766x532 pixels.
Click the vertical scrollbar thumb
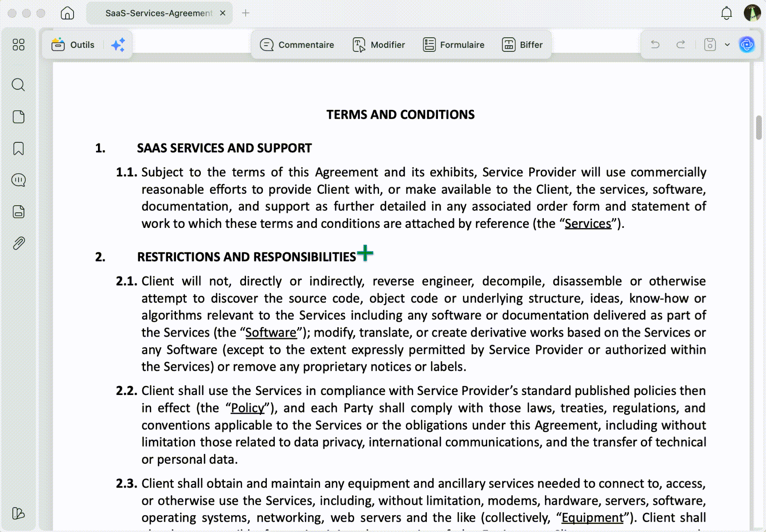[x=759, y=128]
